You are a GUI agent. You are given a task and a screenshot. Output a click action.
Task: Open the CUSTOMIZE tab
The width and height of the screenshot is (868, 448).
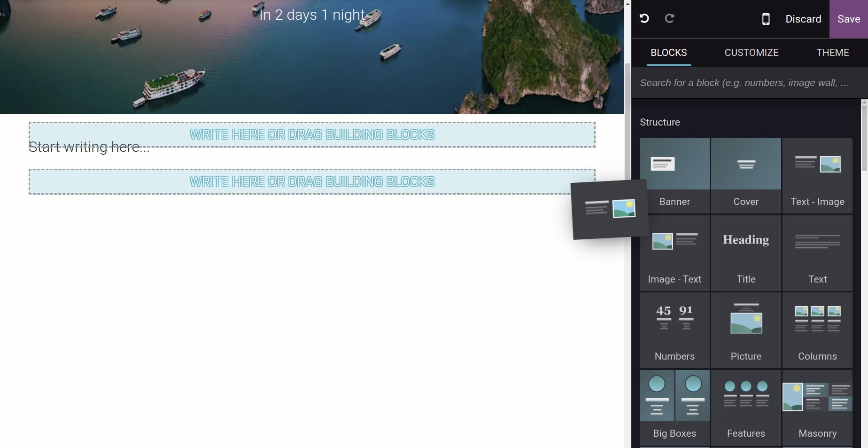point(752,53)
